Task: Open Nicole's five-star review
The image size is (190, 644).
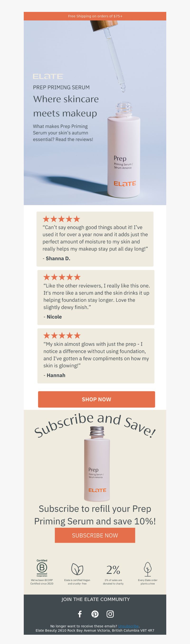Action: (96, 297)
